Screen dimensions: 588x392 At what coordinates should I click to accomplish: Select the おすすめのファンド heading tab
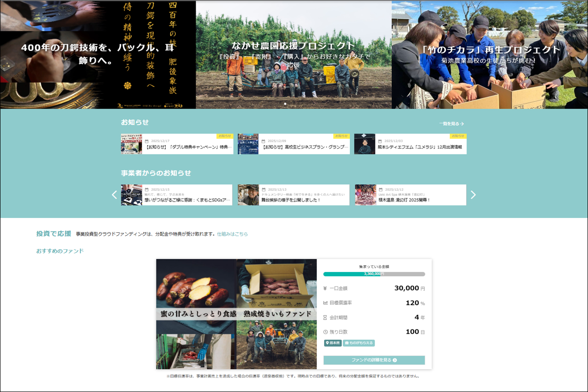(x=60, y=251)
